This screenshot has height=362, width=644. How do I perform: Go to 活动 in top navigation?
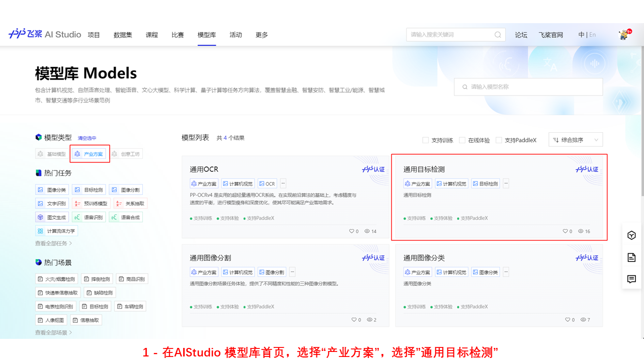pos(235,35)
